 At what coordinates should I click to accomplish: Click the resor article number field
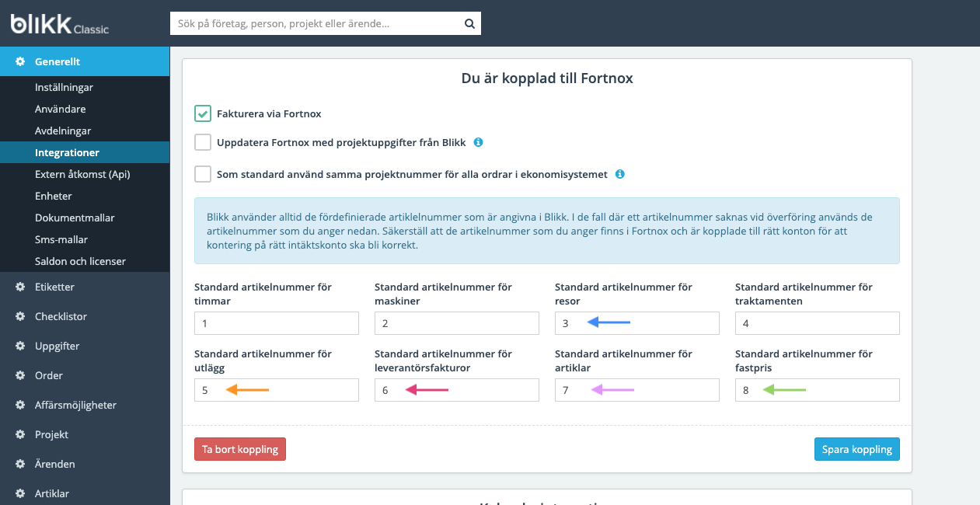tap(637, 323)
